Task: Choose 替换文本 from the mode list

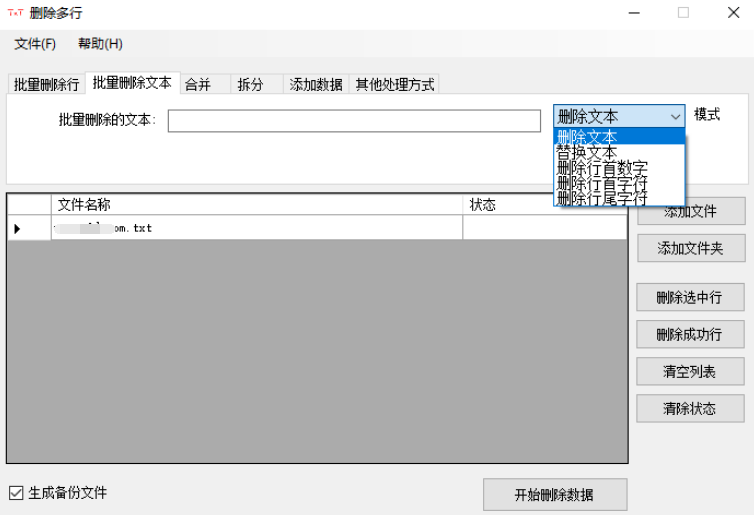Action: point(619,152)
